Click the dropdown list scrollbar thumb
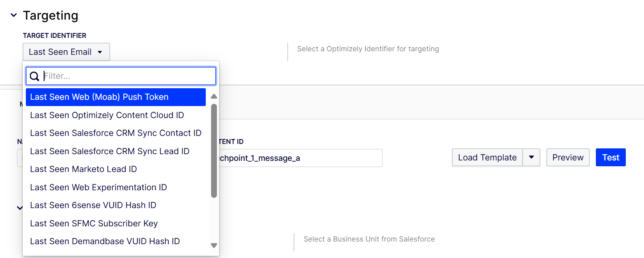Image resolution: width=644 pixels, height=258 pixels. pos(214,151)
